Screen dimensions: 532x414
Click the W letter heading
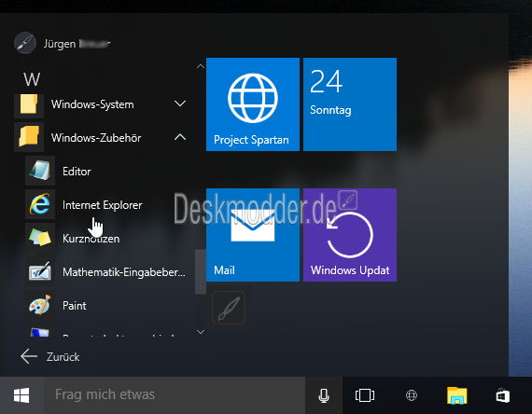pos(32,79)
